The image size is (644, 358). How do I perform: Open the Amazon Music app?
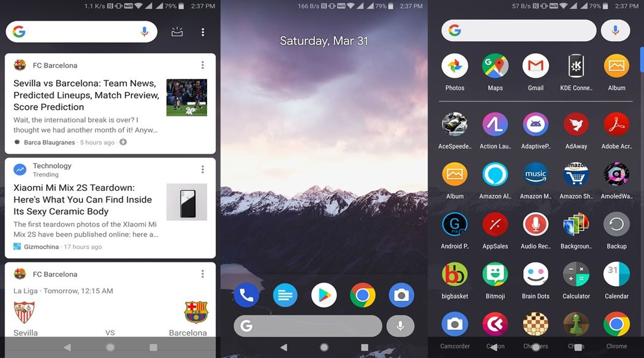[536, 180]
